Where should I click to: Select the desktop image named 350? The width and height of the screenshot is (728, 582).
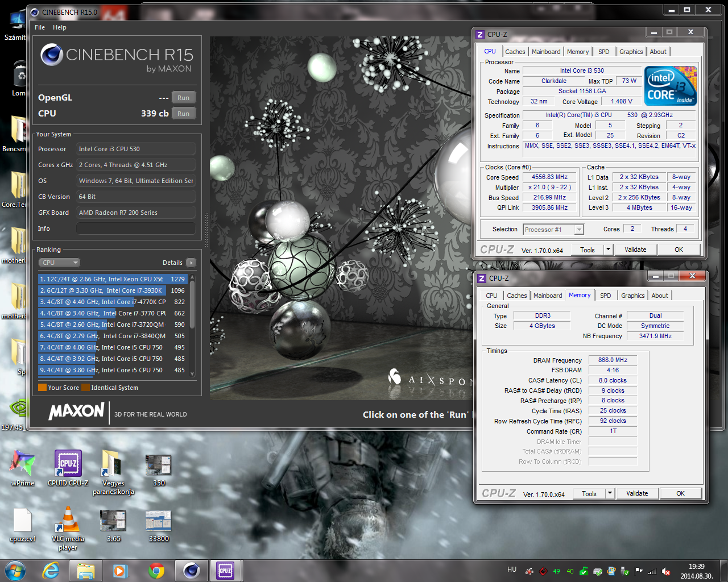159,469
